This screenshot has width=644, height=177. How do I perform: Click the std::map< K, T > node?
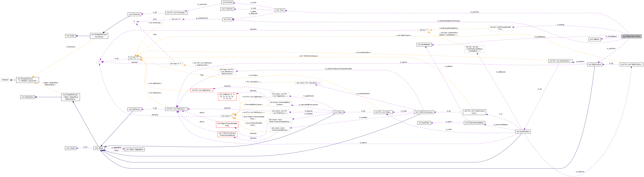(176, 64)
